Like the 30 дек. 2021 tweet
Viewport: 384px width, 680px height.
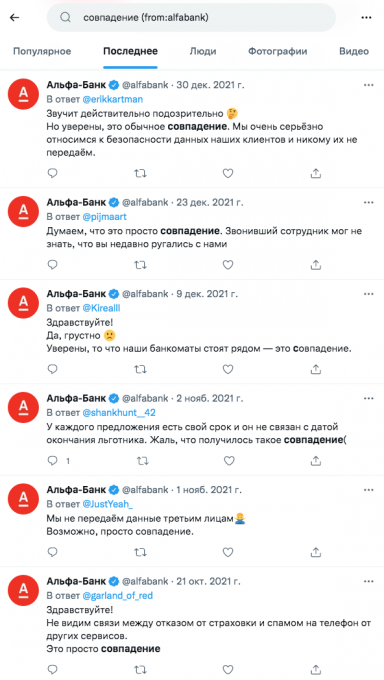[228, 173]
